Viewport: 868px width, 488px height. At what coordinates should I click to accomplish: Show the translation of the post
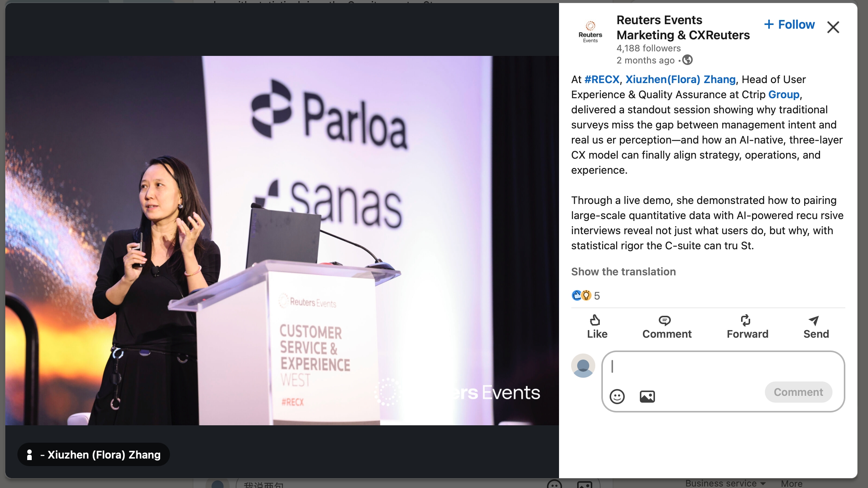point(623,272)
